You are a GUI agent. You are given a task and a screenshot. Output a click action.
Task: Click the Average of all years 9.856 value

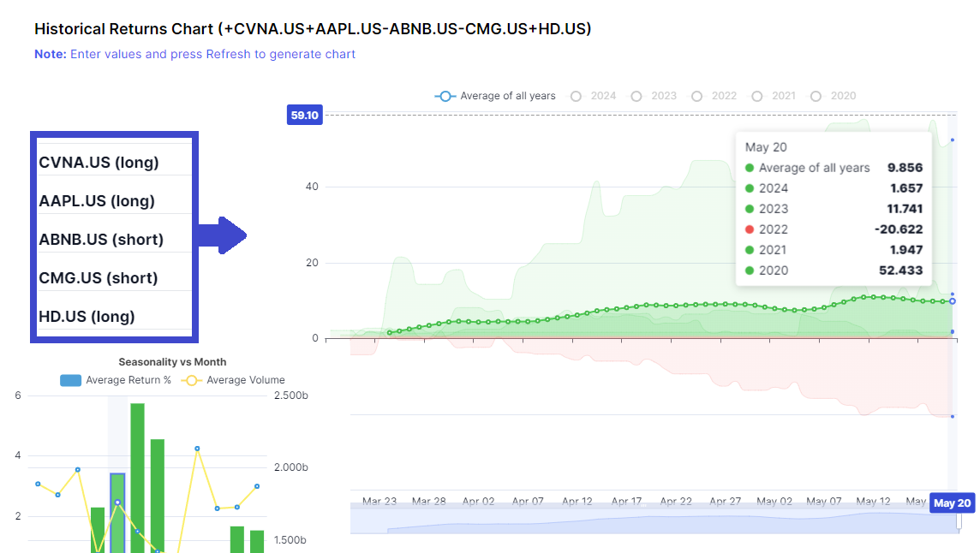point(905,168)
